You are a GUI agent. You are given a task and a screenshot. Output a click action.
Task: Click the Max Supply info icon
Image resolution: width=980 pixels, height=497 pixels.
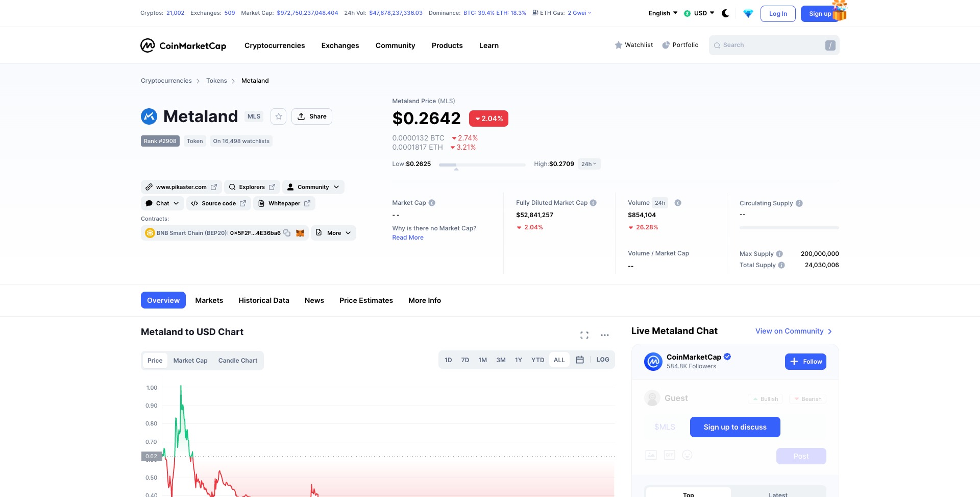pyautogui.click(x=779, y=254)
